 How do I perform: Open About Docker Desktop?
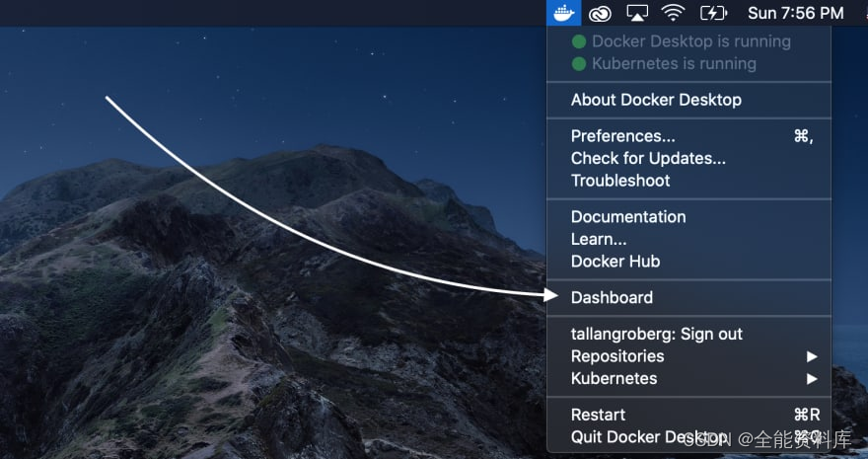[x=688, y=100]
